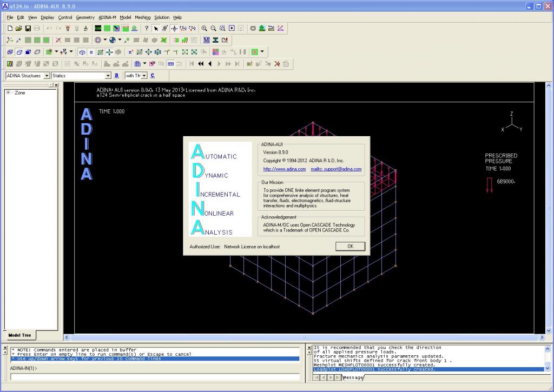Click the Save floppy disk icon
Viewport: 554px width, 392px height.
28,28
